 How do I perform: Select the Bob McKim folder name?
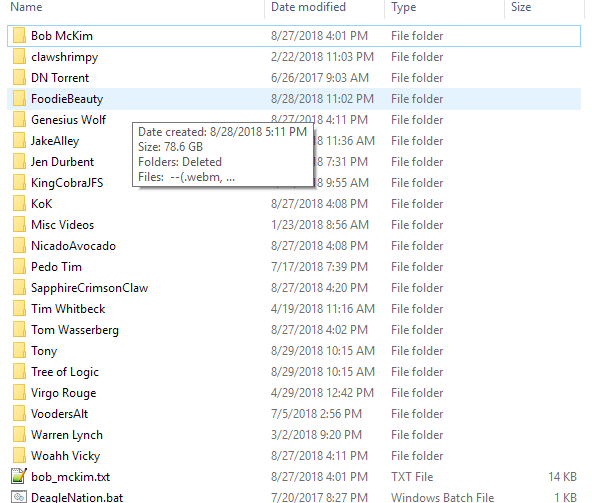coord(62,36)
